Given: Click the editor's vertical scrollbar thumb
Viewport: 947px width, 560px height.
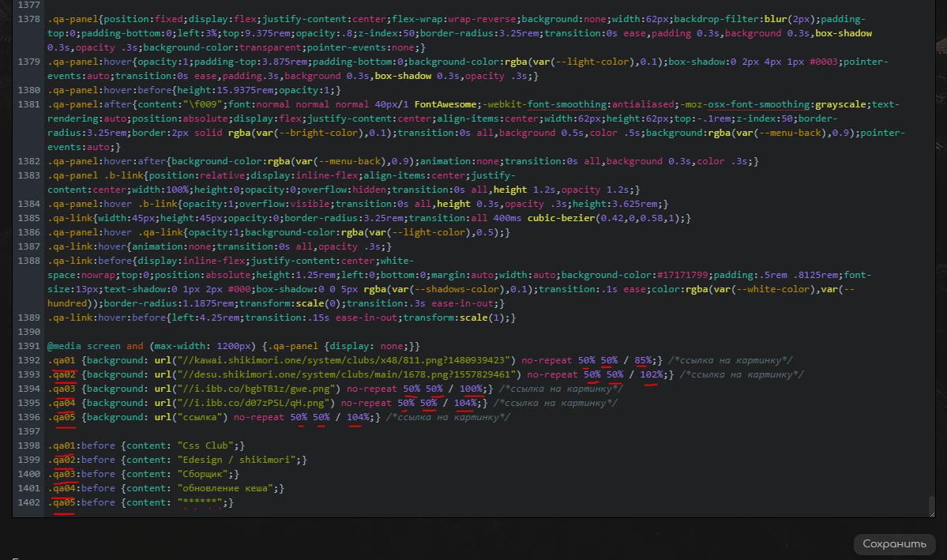Looking at the screenshot, I should [932, 506].
